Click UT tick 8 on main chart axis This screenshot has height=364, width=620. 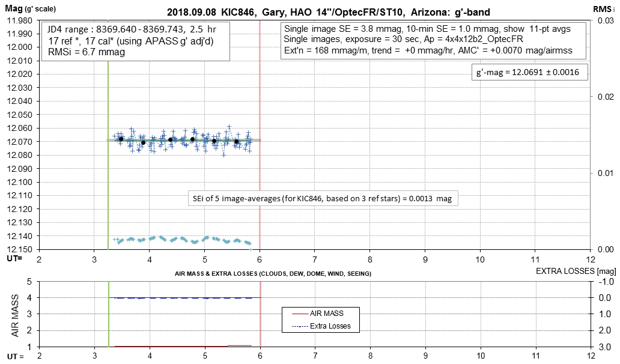coord(370,259)
